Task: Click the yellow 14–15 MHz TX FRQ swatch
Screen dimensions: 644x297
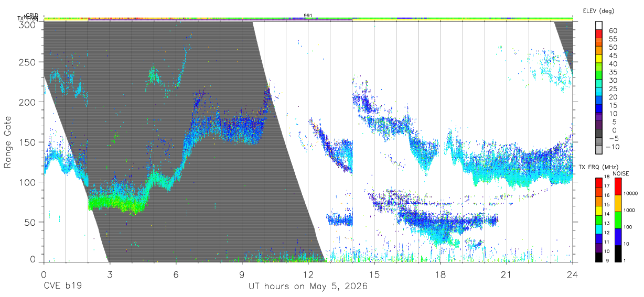Action: 599,210
